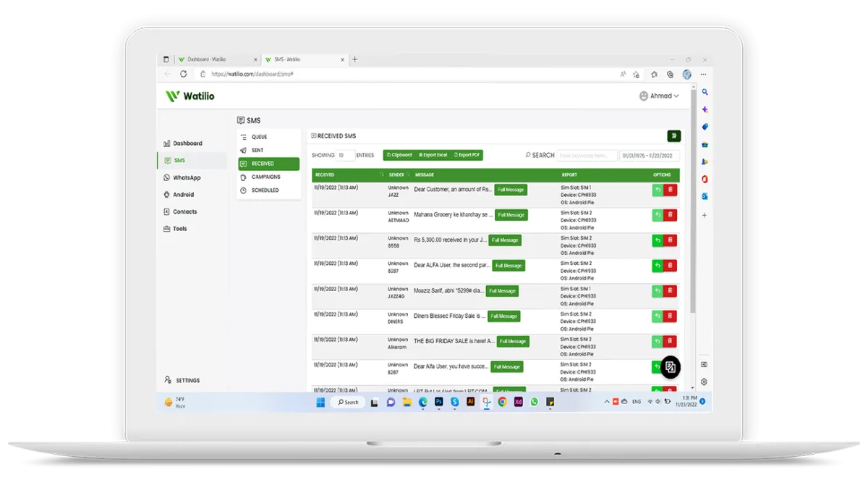Switch to Dashboard - Watilio browser tab
The image size is (868, 488).
point(216,59)
